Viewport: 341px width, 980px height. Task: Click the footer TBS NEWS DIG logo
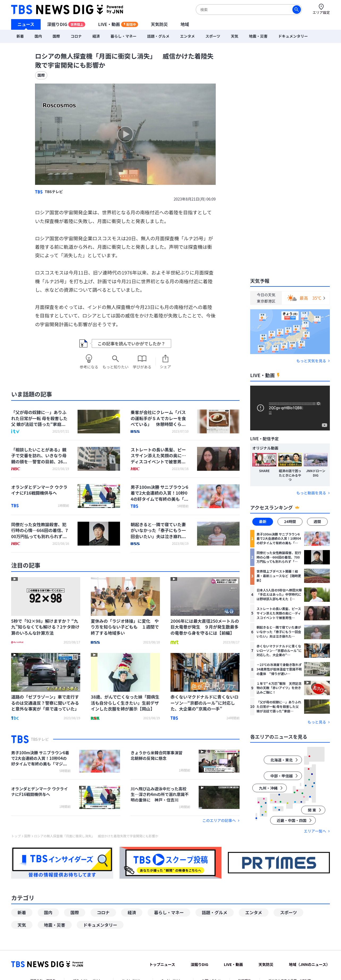[47, 964]
